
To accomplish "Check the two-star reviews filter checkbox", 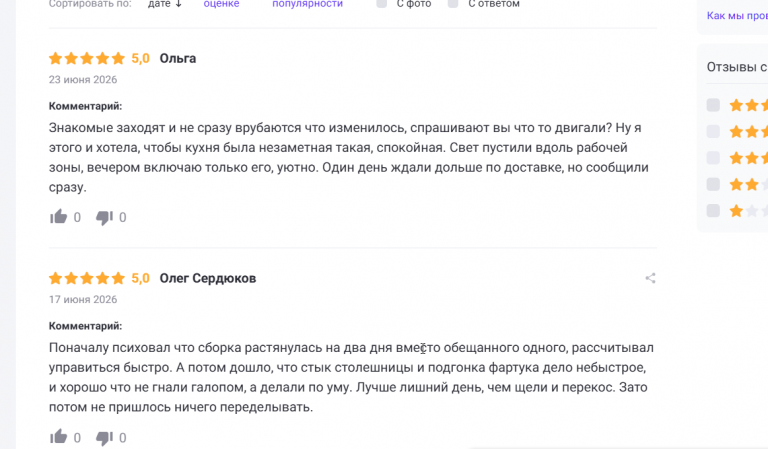I will (x=713, y=184).
